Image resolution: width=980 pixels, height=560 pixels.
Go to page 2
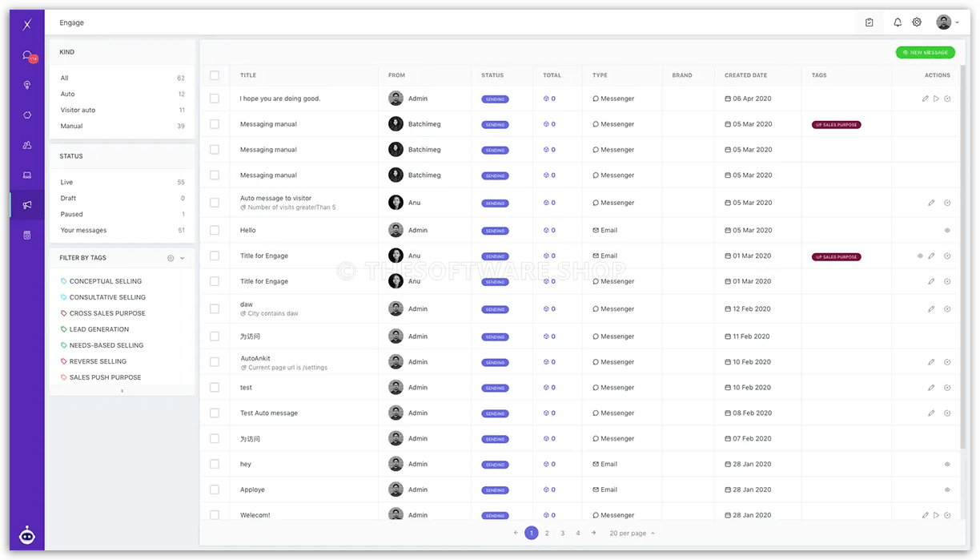(547, 533)
